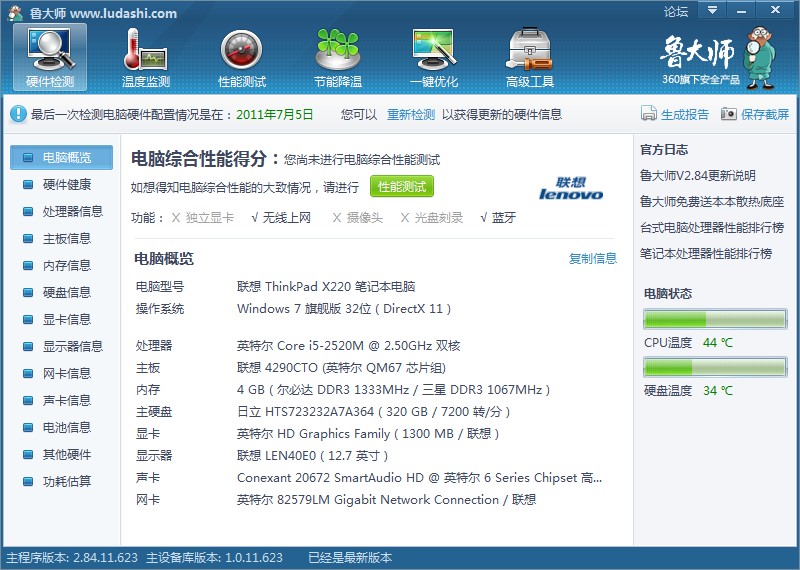
Task: Open the 性能测试 gauge icon
Action: tap(242, 57)
